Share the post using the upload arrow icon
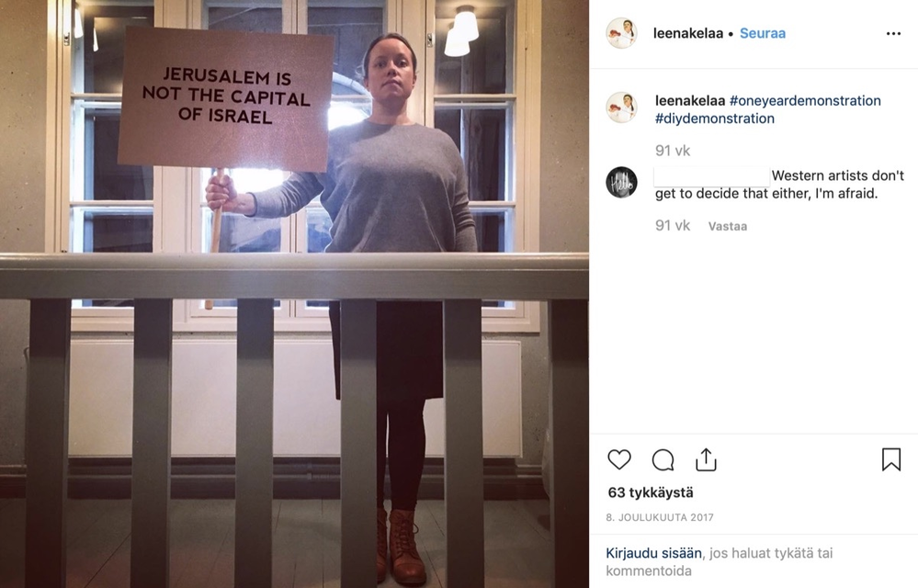The image size is (918, 588). click(x=706, y=460)
